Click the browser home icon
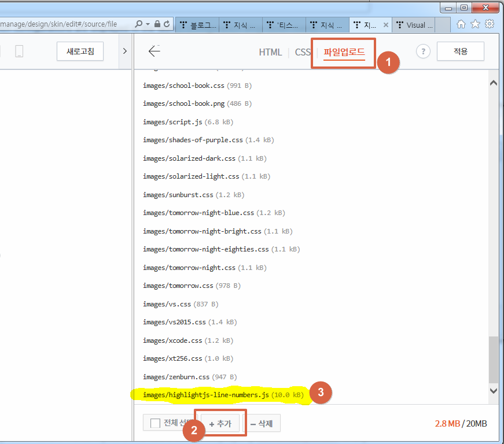Image resolution: width=504 pixels, height=444 pixels. [461, 24]
